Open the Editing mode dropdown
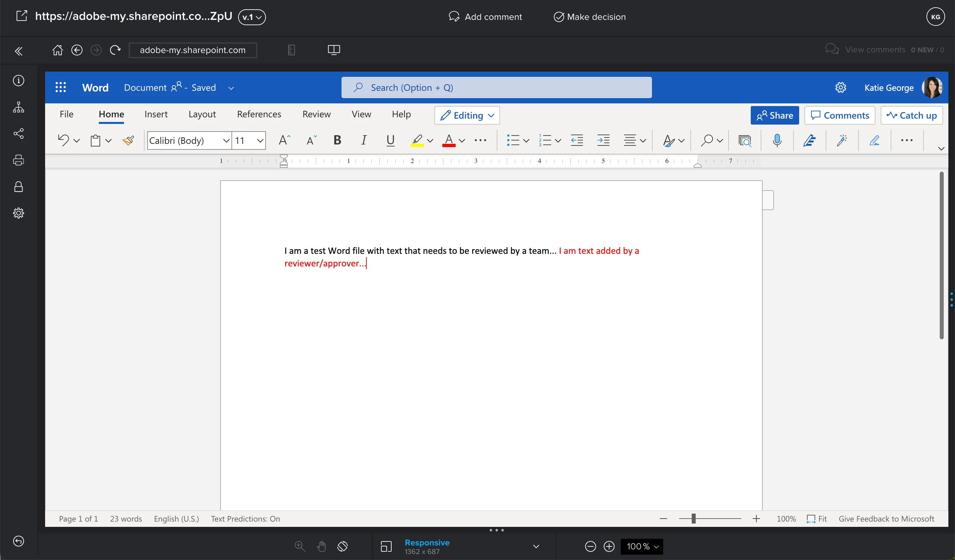This screenshot has height=560, width=955. pyautogui.click(x=467, y=116)
